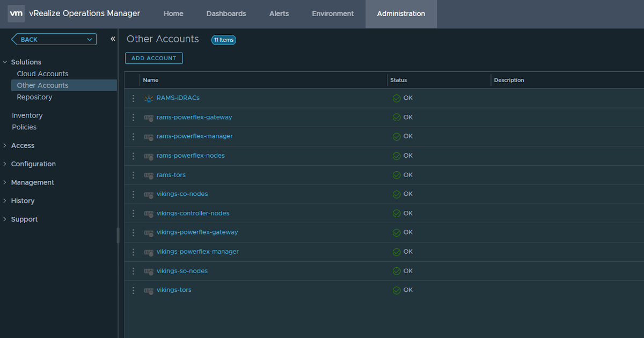The width and height of the screenshot is (644, 338).
Task: Click the adapter icon beside vikings-co-nodes
Action: pos(149,194)
